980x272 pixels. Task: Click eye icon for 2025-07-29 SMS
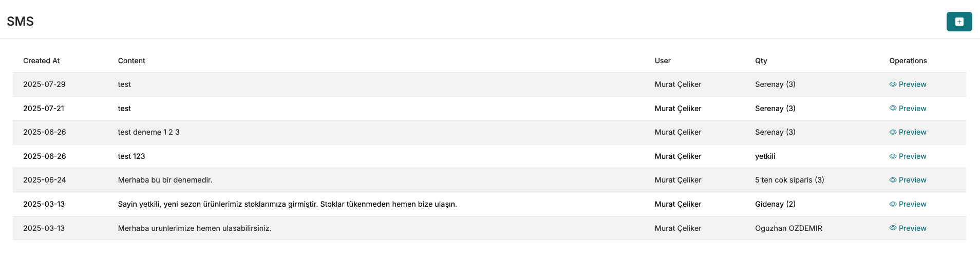coord(893,84)
